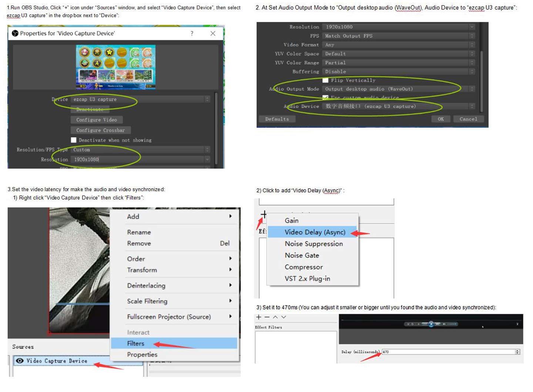This screenshot has width=533, height=392.
Task: Click play button in the media player preview
Action: [x=431, y=324]
